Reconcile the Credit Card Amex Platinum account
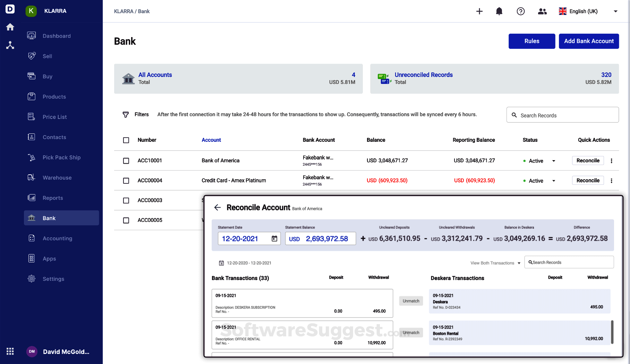630x364 pixels. tap(588, 180)
